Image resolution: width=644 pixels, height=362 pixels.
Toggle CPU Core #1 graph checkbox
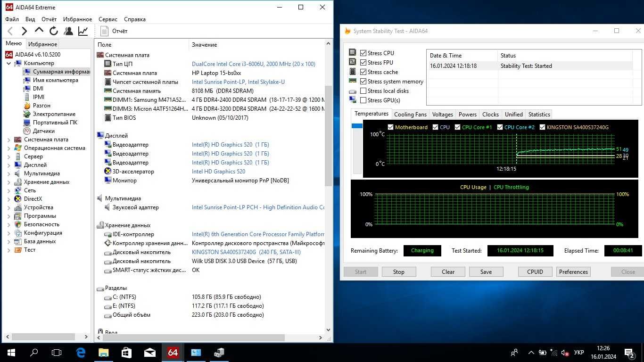point(457,127)
